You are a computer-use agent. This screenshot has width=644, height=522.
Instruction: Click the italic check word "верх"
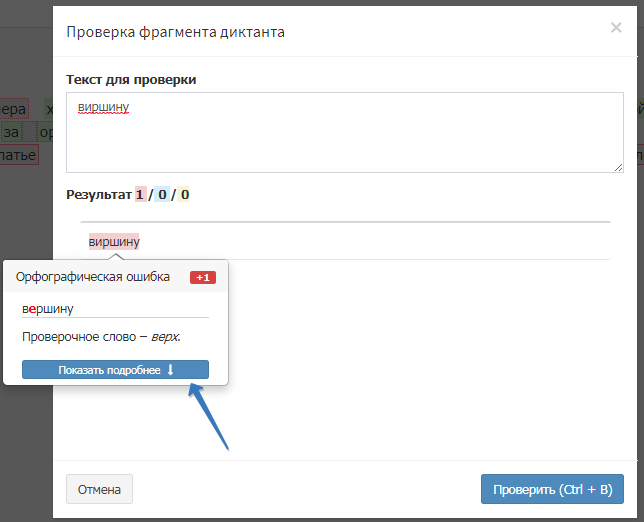coord(165,336)
